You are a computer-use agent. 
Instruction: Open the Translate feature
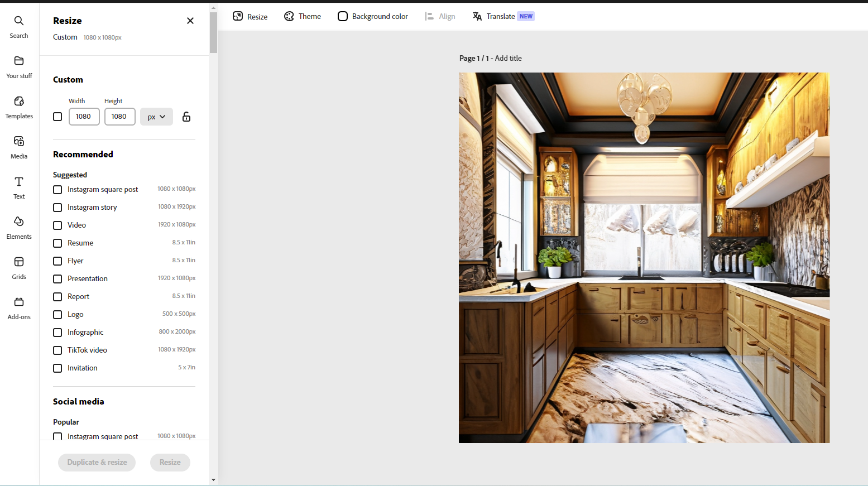pos(503,16)
